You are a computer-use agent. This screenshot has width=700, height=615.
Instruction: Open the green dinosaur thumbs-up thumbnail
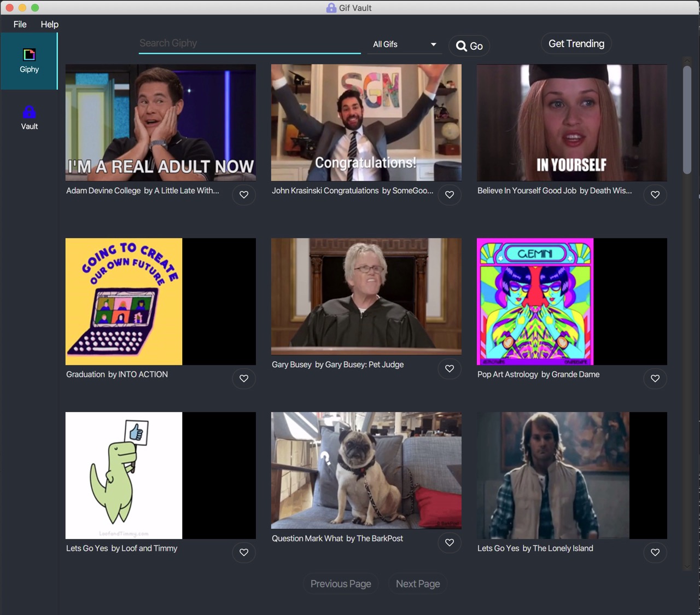[x=124, y=475]
